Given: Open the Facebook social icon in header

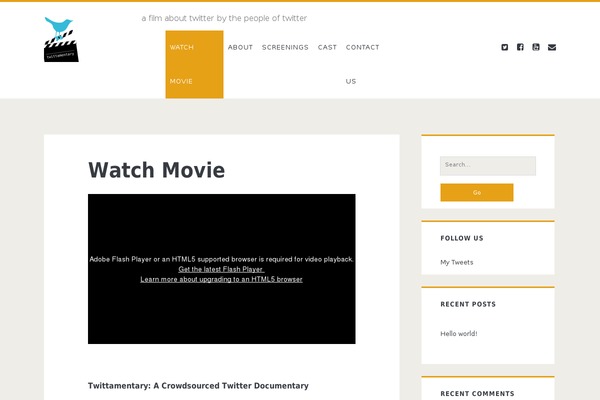Looking at the screenshot, I should pyautogui.click(x=520, y=47).
